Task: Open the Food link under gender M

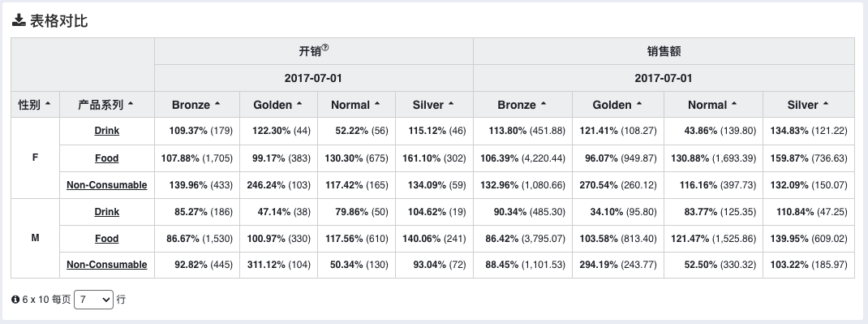Action: (107, 238)
